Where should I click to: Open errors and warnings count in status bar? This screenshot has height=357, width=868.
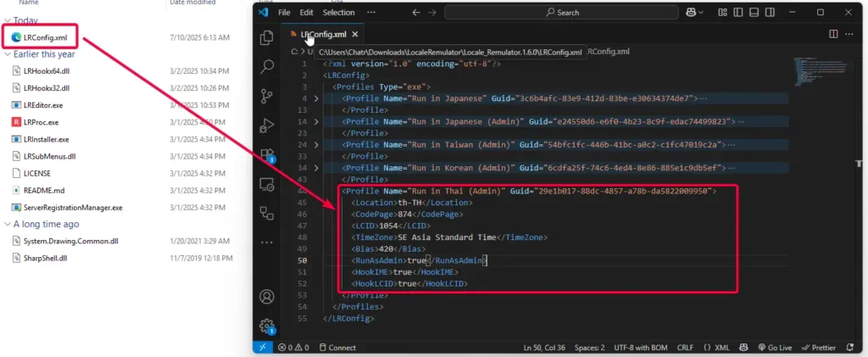[293, 348]
